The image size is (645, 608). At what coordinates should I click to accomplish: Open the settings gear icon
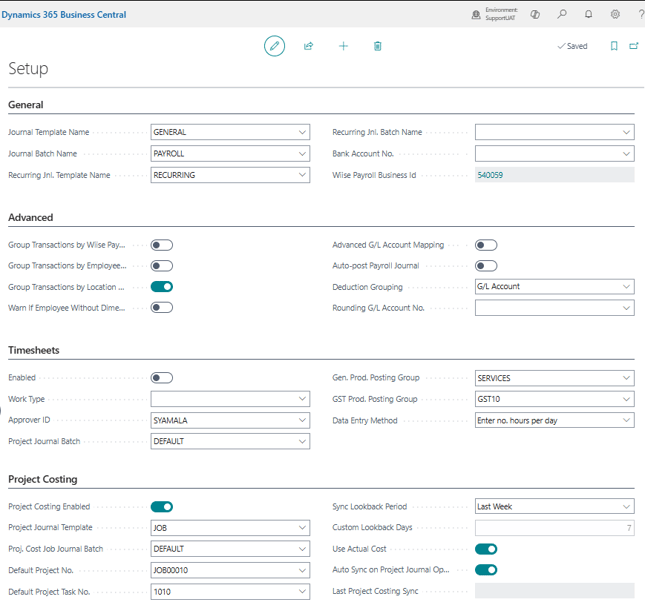pyautogui.click(x=615, y=14)
